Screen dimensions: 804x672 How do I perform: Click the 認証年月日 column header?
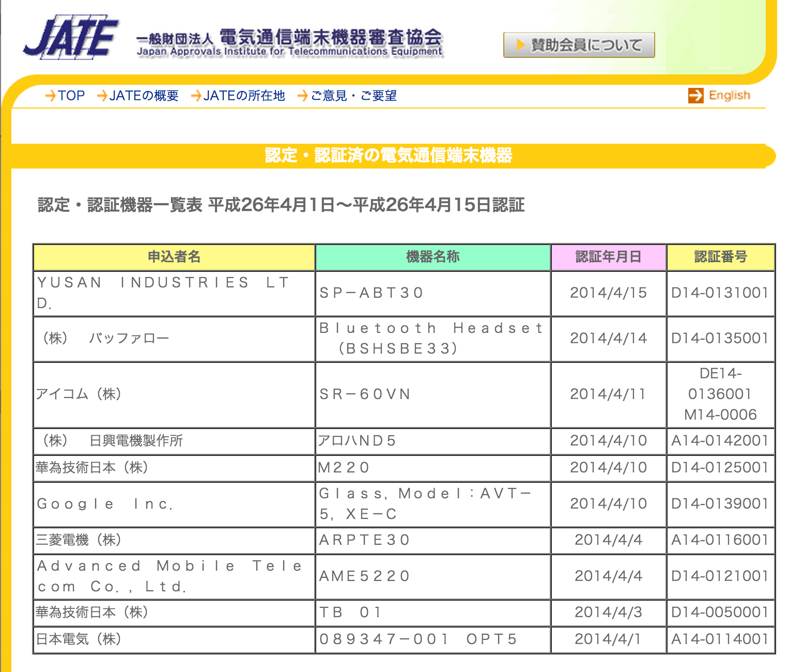tap(609, 257)
